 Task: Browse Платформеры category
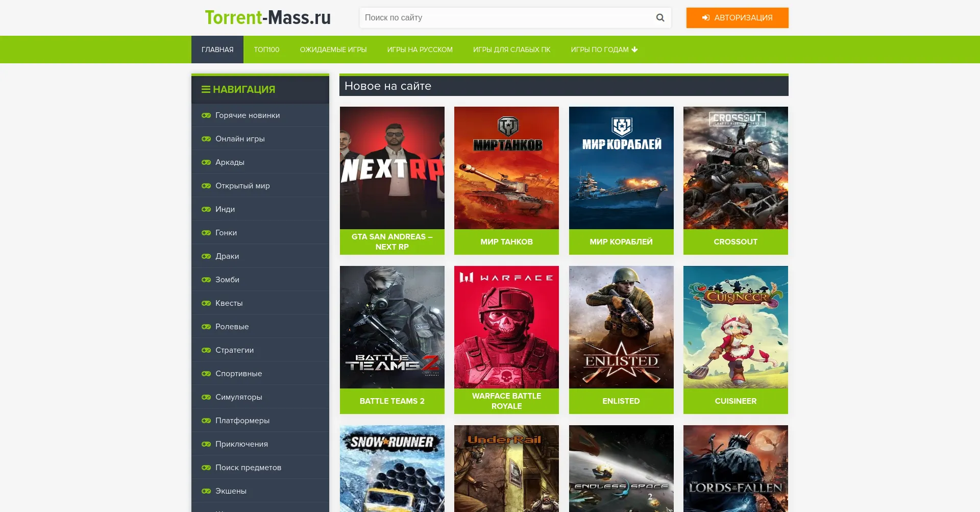[260, 421]
